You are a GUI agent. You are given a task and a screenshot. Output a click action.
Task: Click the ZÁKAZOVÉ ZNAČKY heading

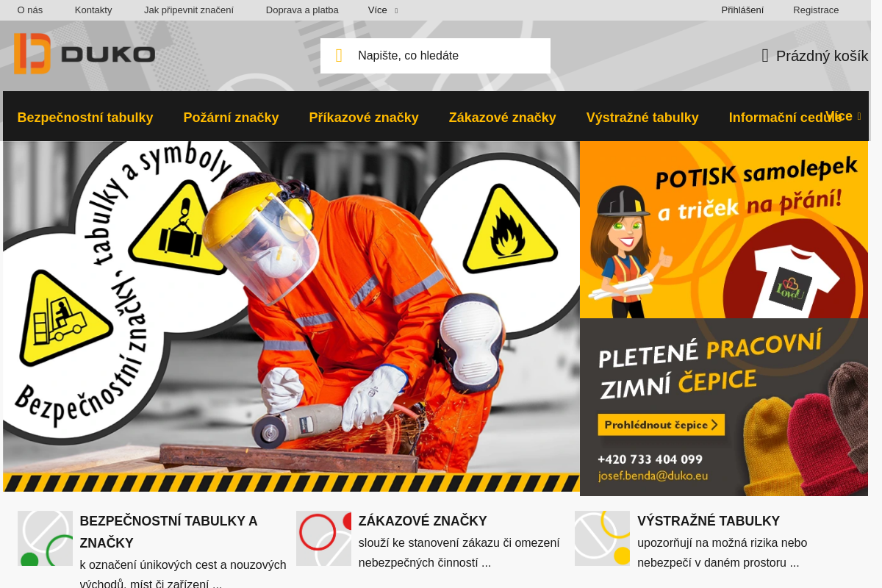click(423, 521)
